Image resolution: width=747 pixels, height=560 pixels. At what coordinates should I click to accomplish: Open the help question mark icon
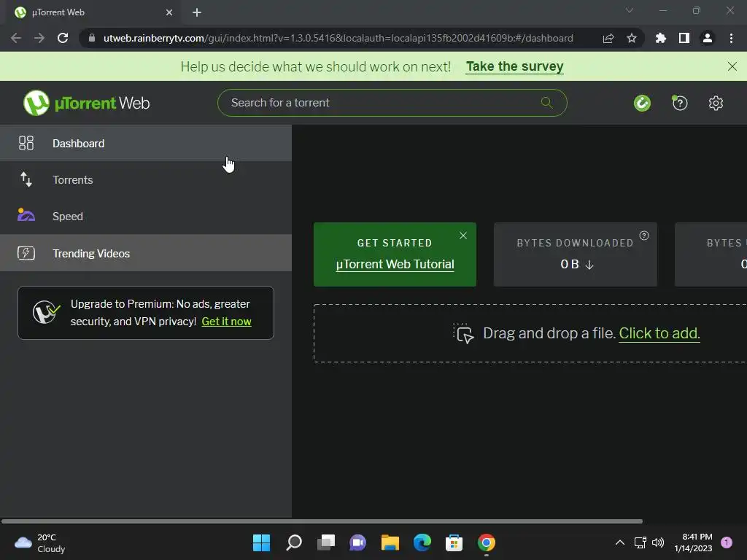[x=680, y=103]
